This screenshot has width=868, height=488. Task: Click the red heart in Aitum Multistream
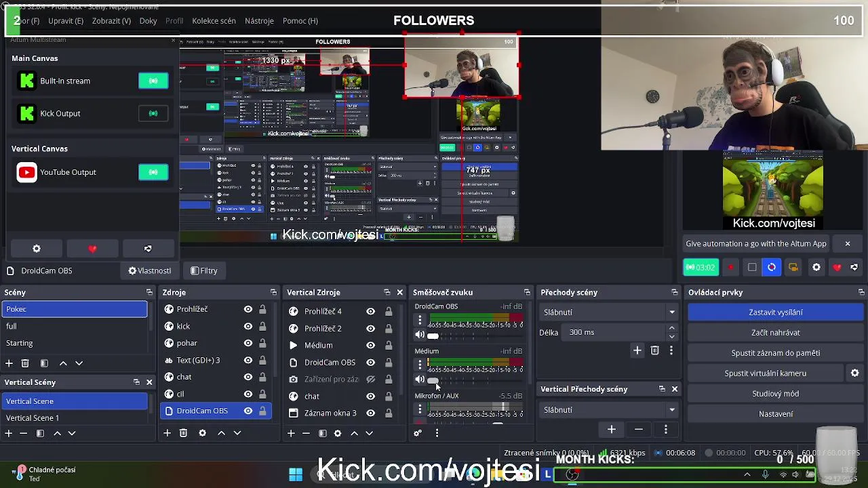[x=92, y=249]
